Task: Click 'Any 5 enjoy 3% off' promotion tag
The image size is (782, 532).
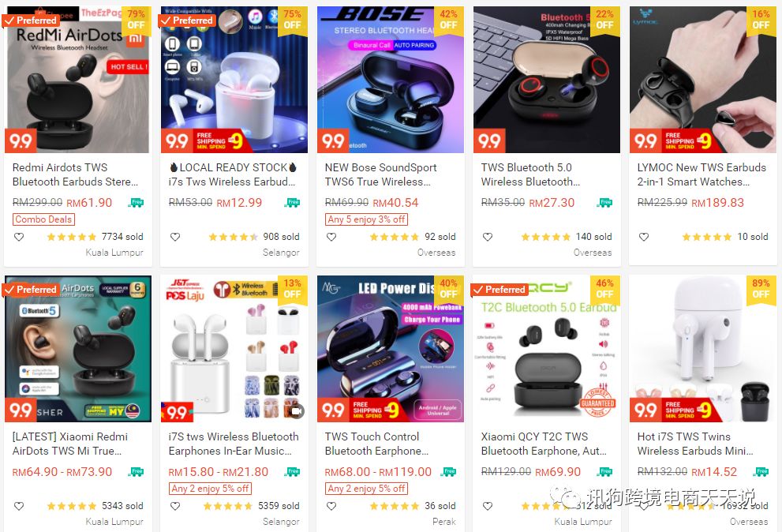Action: 366,219
